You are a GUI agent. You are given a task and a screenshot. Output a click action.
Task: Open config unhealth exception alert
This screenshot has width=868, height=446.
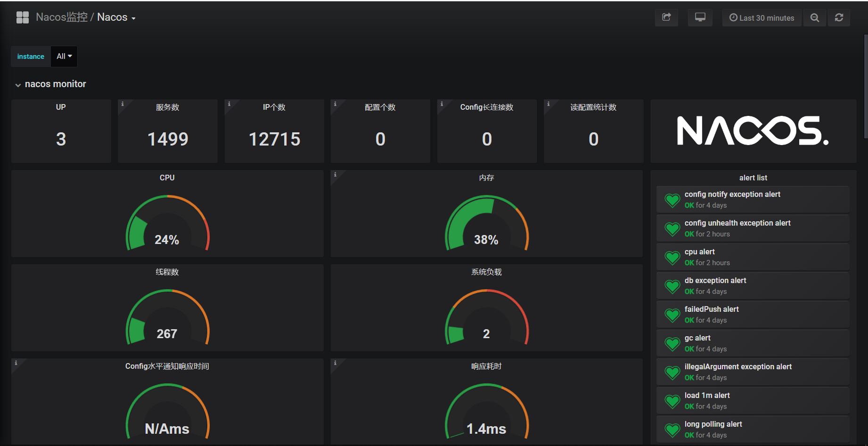click(753, 228)
